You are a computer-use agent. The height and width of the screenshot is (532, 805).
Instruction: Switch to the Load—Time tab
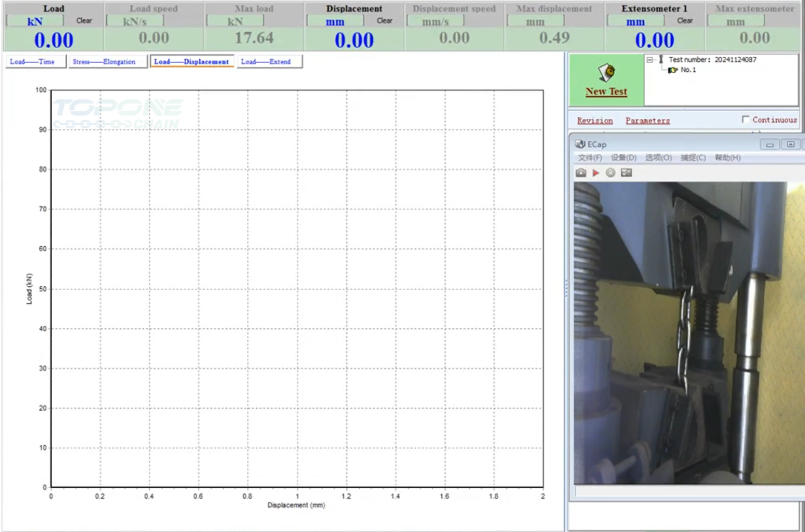36,62
